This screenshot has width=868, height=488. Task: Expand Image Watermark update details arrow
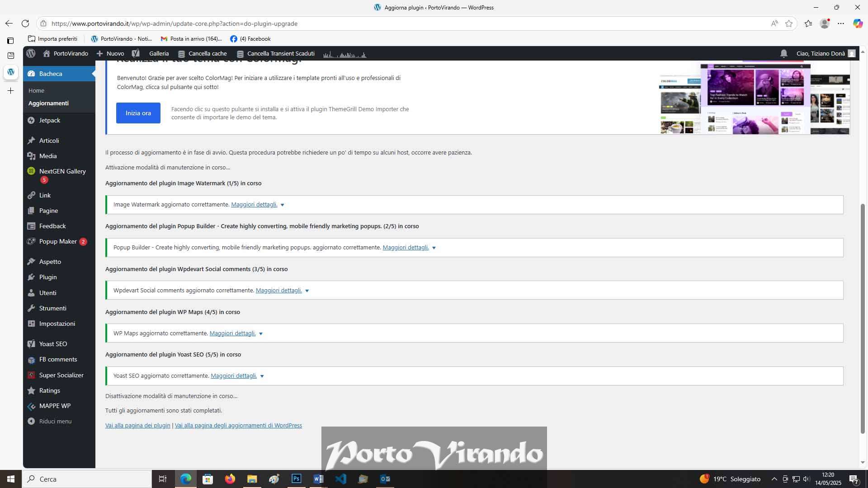[x=282, y=205]
